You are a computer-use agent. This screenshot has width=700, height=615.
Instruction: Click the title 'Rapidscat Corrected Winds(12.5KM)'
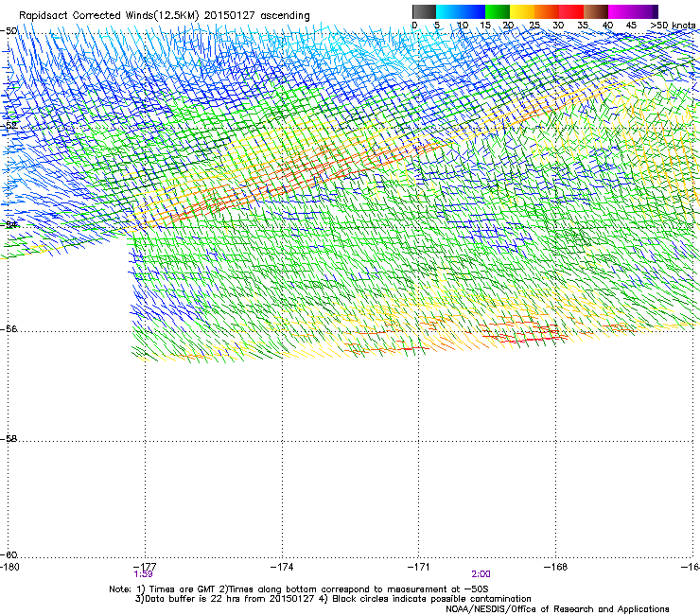click(x=109, y=16)
